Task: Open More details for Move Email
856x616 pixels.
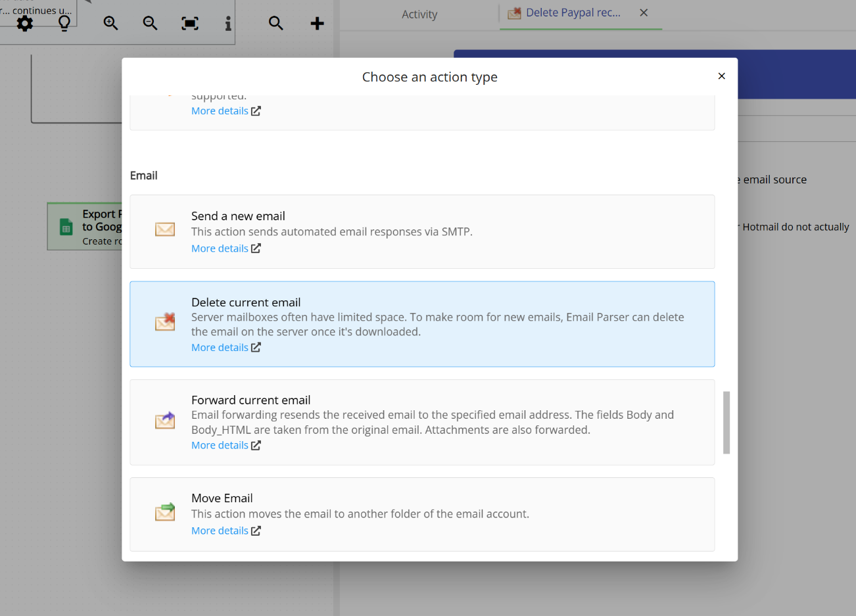Action: 220,530
